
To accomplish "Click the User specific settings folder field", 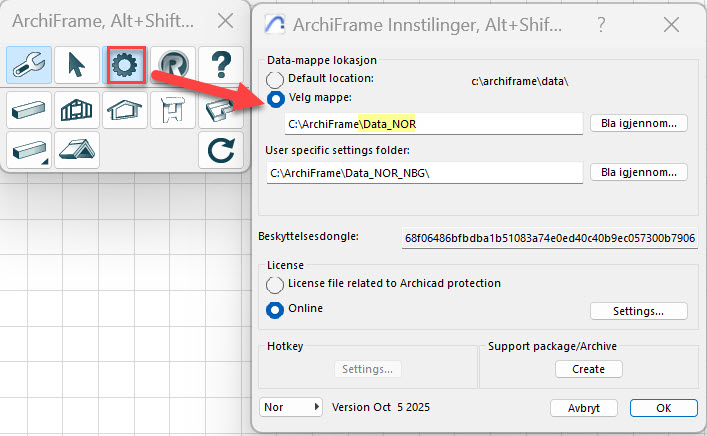I will point(424,173).
